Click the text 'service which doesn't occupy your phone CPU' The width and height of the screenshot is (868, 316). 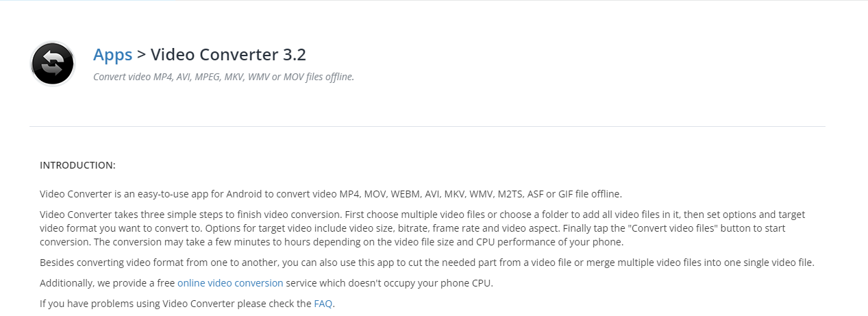(388, 283)
